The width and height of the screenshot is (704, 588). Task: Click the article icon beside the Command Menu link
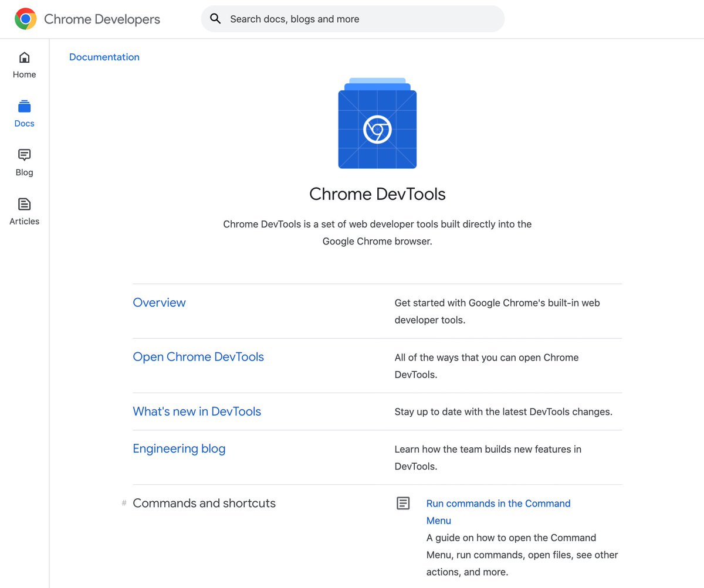pos(403,503)
